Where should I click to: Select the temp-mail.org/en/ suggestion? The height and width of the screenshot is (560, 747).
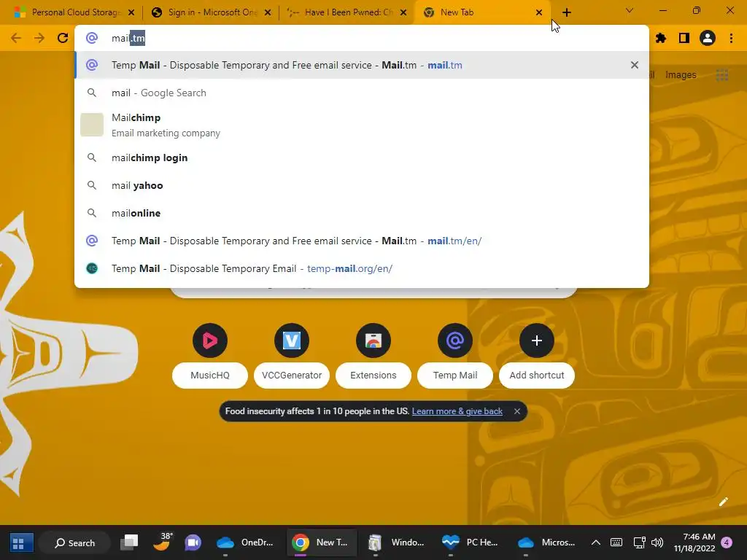tap(362, 268)
